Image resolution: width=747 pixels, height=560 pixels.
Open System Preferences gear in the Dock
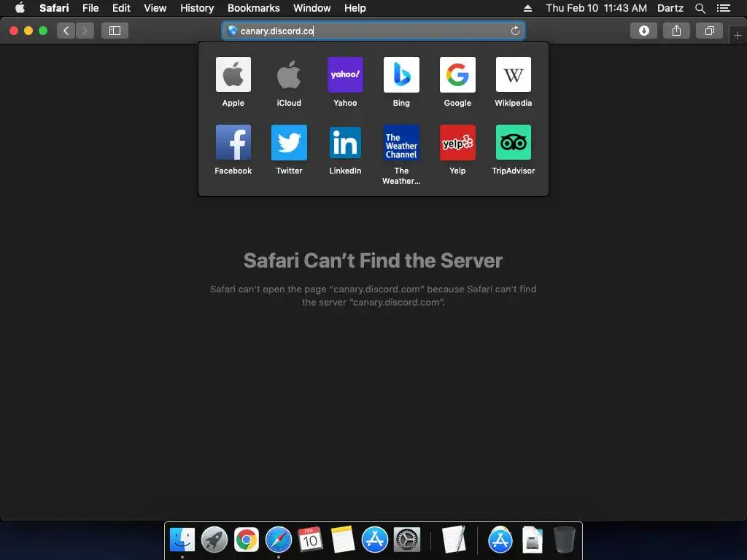(407, 540)
